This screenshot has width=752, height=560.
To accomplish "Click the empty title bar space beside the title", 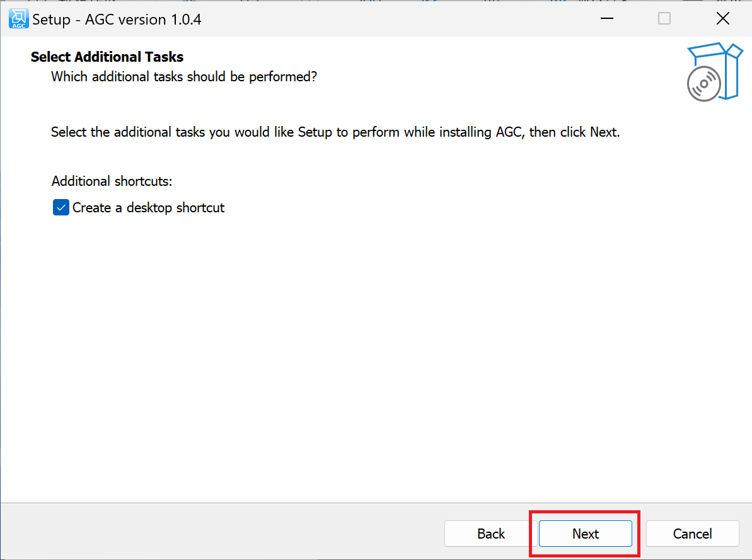I will pyautogui.click(x=391, y=19).
